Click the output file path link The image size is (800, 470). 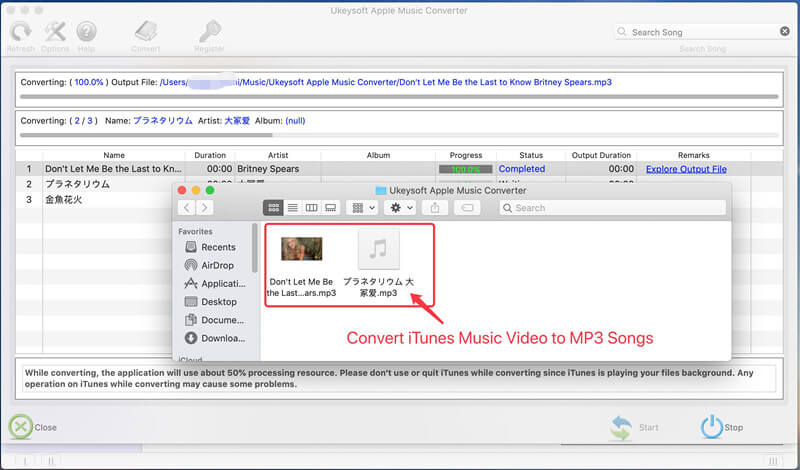click(386, 82)
